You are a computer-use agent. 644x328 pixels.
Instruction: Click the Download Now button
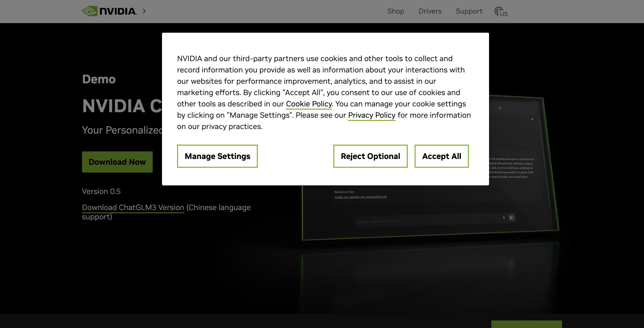pyautogui.click(x=117, y=162)
